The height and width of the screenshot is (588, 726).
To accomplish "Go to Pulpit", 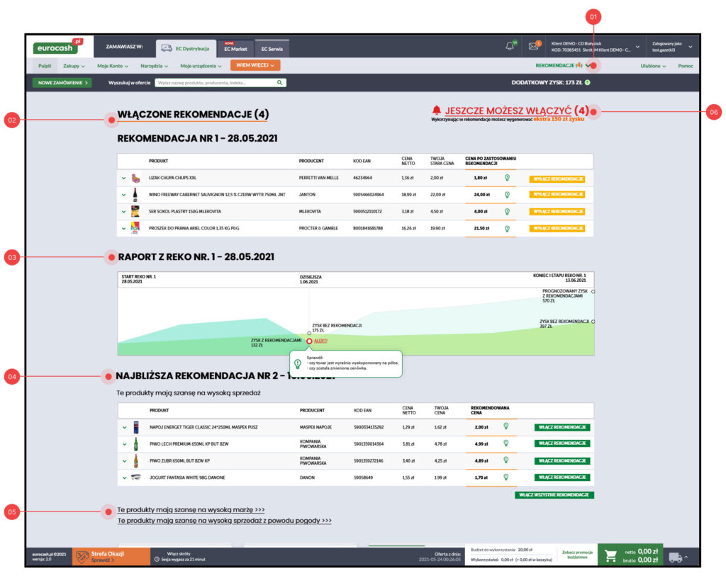I will click(45, 66).
